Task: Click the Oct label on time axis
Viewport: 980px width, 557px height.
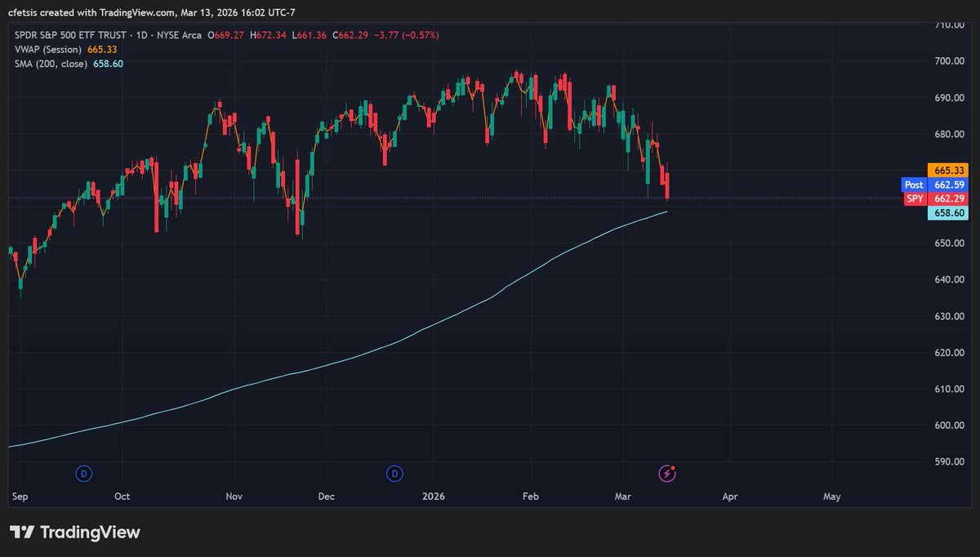Action: pos(122,496)
